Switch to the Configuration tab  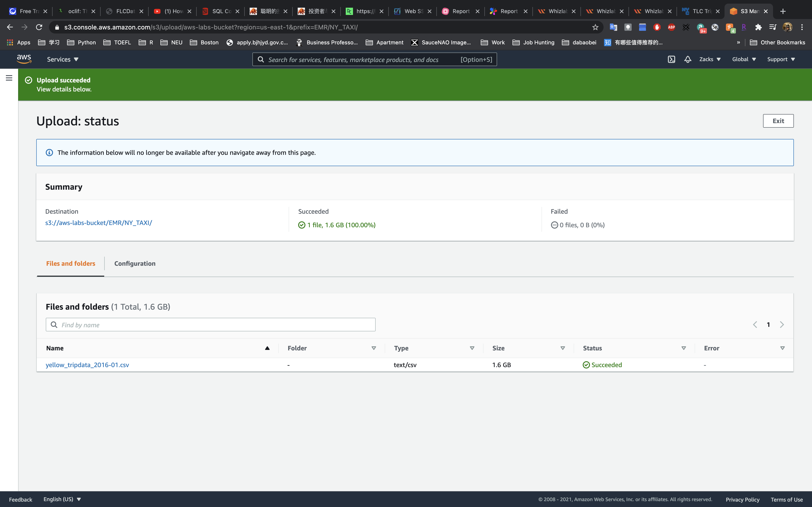(135, 263)
